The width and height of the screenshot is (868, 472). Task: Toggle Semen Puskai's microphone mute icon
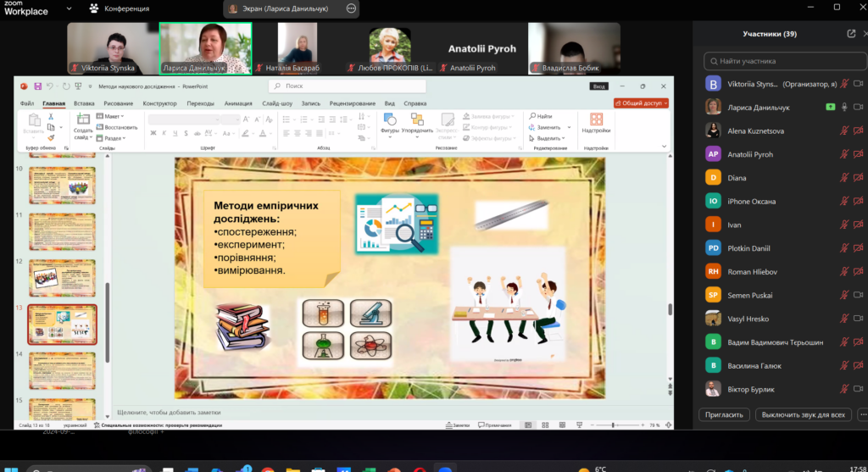(x=843, y=296)
